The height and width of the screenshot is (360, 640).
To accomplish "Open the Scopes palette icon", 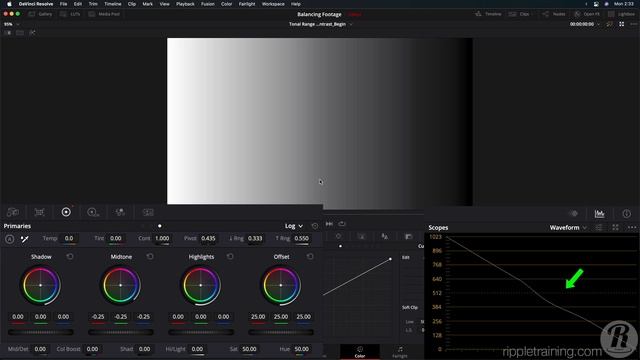I will pos(600,213).
